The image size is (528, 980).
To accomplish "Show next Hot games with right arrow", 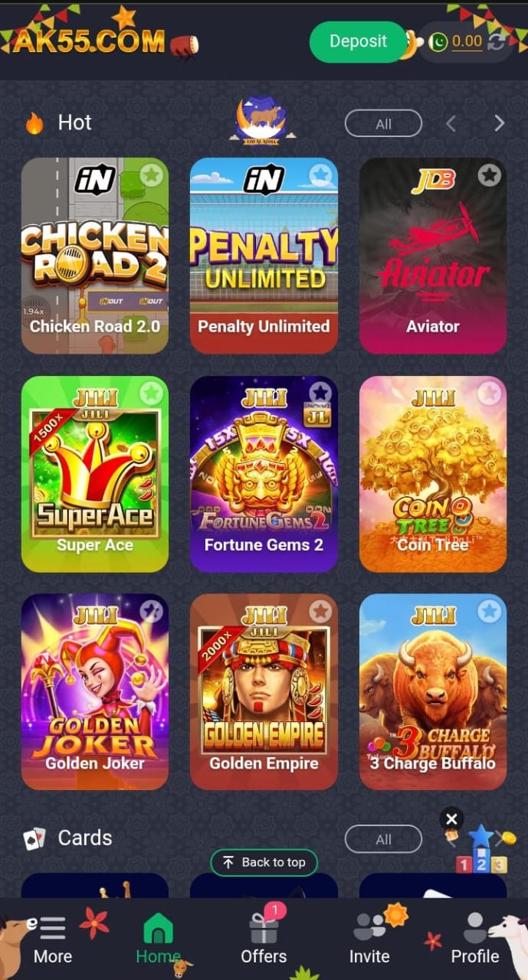I will [x=499, y=123].
